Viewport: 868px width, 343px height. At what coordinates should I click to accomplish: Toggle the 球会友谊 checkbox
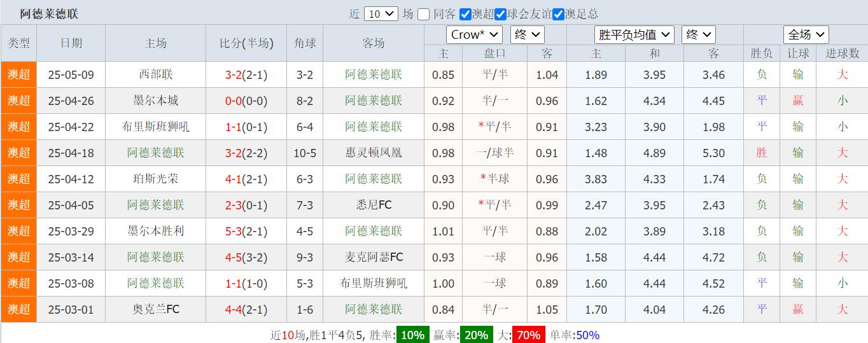click(501, 14)
